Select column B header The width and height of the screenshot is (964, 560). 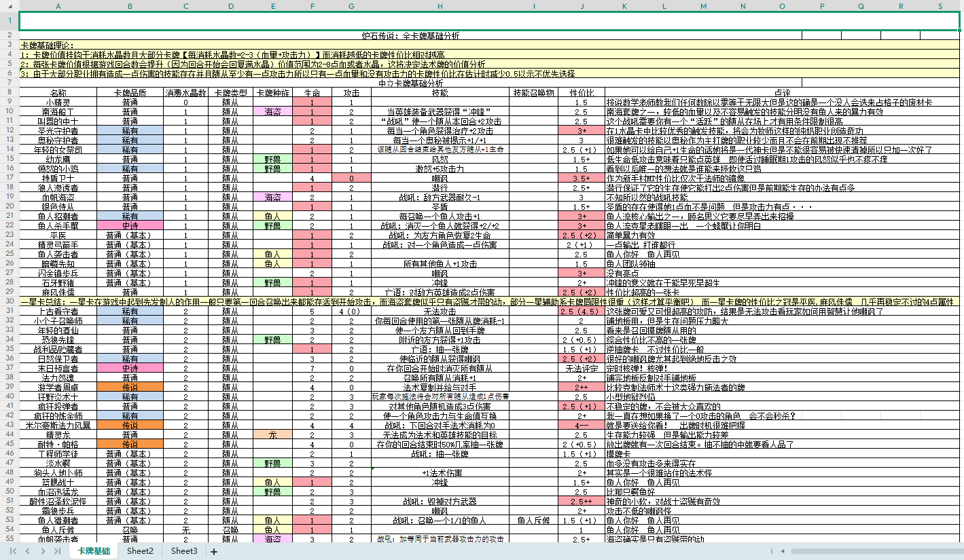pyautogui.click(x=130, y=7)
